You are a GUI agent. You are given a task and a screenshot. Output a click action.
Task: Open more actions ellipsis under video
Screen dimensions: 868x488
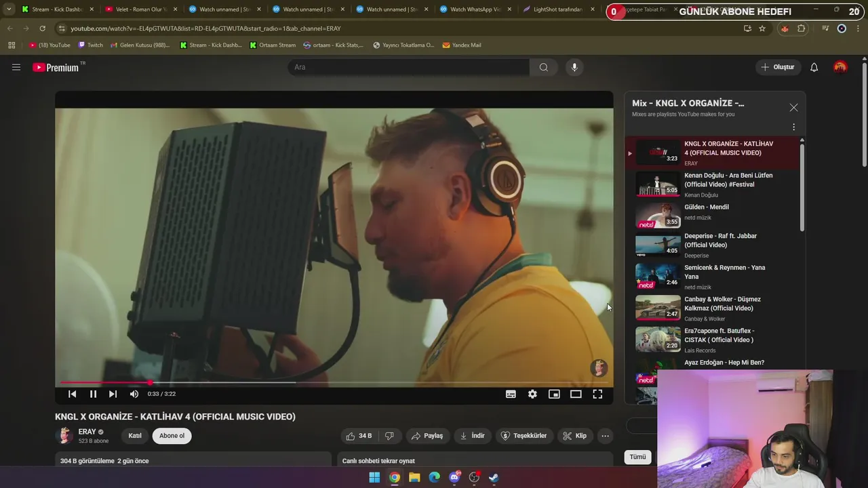pos(606,436)
